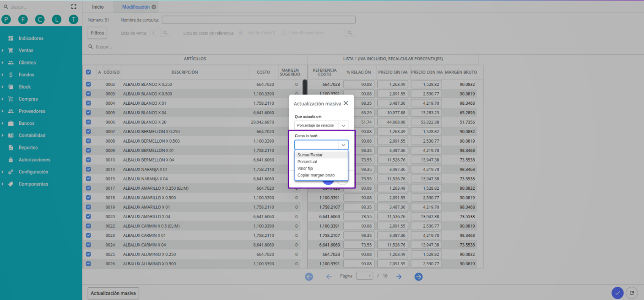Uncheck the row for code 0008

88,141
